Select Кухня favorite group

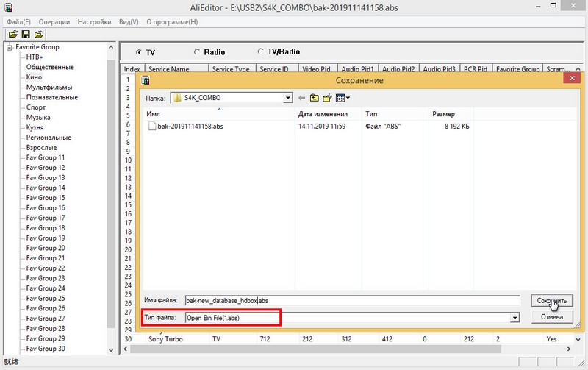coord(35,127)
